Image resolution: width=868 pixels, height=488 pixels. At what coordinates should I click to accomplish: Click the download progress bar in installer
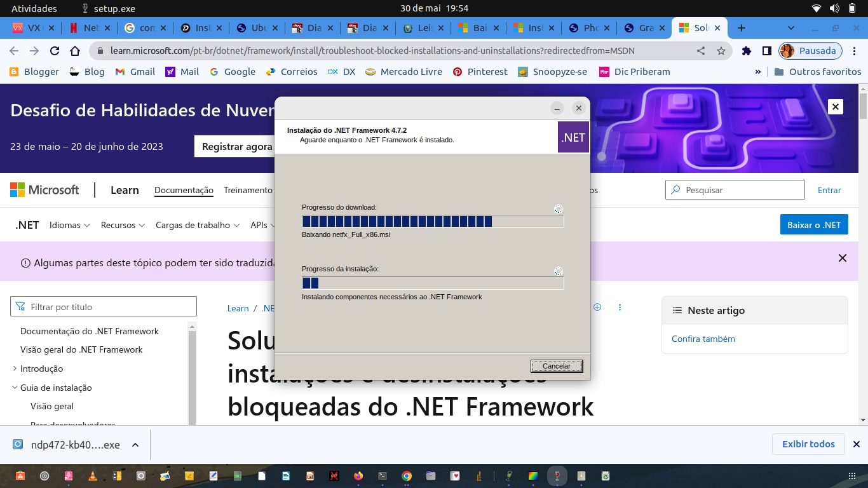coord(433,221)
